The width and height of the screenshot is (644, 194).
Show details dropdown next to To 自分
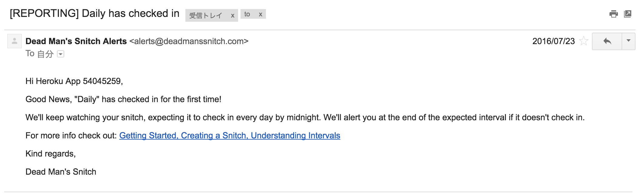61,54
